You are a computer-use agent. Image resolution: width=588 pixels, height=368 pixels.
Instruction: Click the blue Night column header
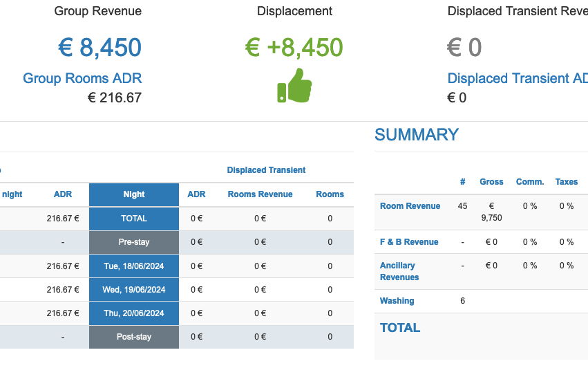click(x=134, y=194)
